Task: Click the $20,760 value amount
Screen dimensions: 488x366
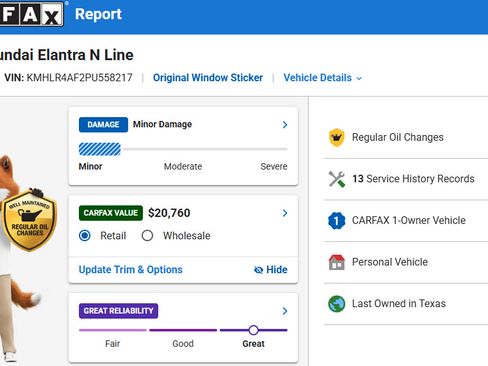Action: click(x=169, y=213)
